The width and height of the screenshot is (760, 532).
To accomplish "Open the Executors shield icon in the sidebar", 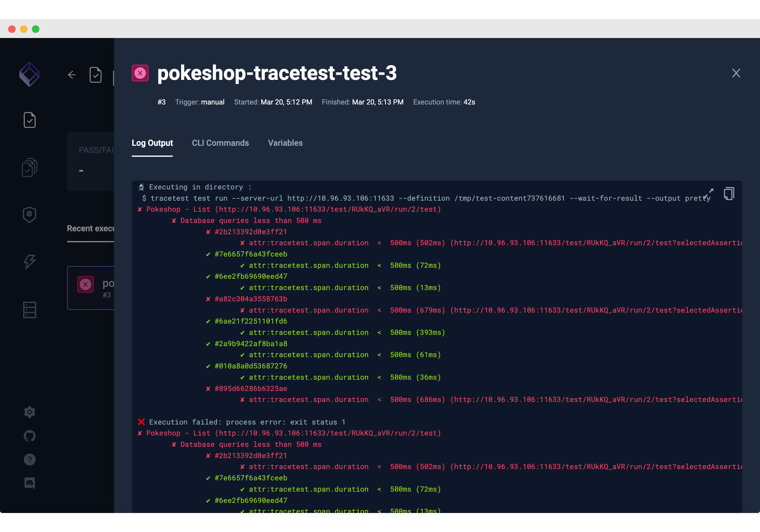I will [29, 215].
